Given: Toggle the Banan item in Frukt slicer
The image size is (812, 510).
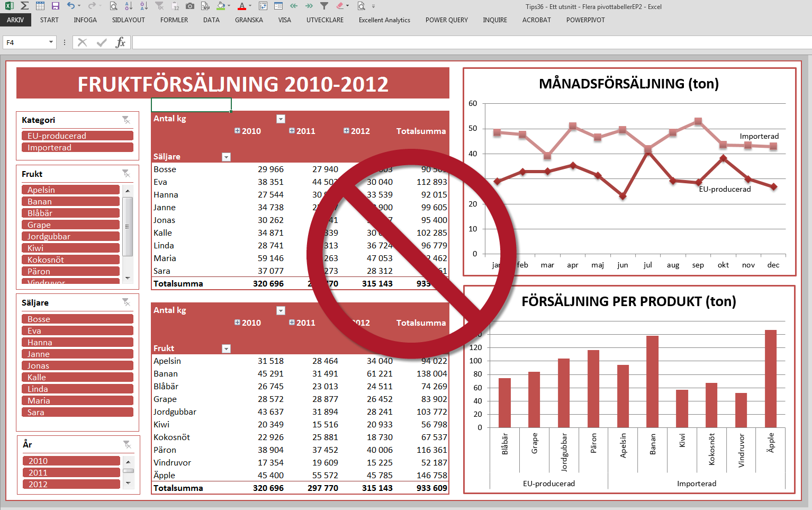Looking at the screenshot, I should click(70, 201).
